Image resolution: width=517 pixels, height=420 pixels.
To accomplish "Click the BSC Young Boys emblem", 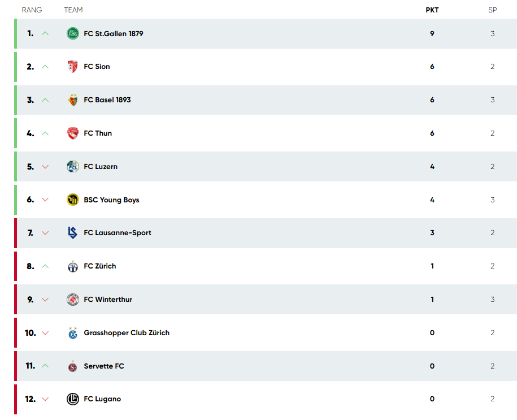I will [x=72, y=200].
